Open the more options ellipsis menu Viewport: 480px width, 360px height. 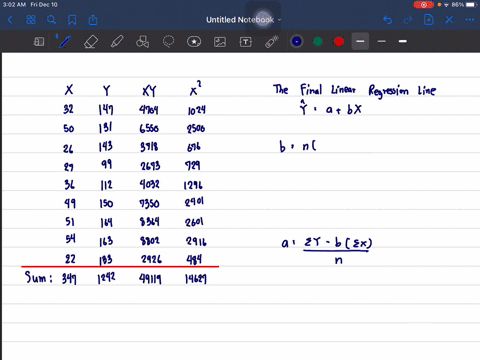470,20
